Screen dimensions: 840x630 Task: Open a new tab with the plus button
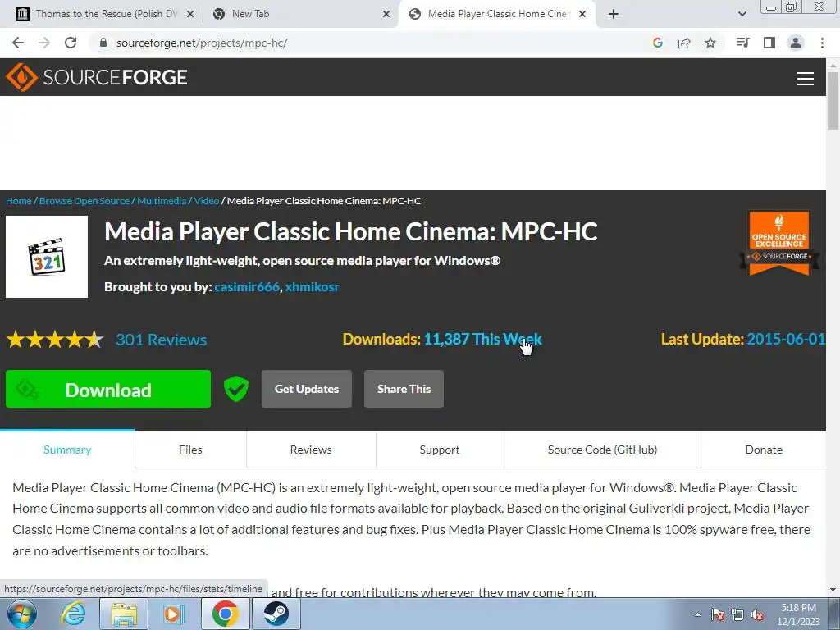[614, 15]
